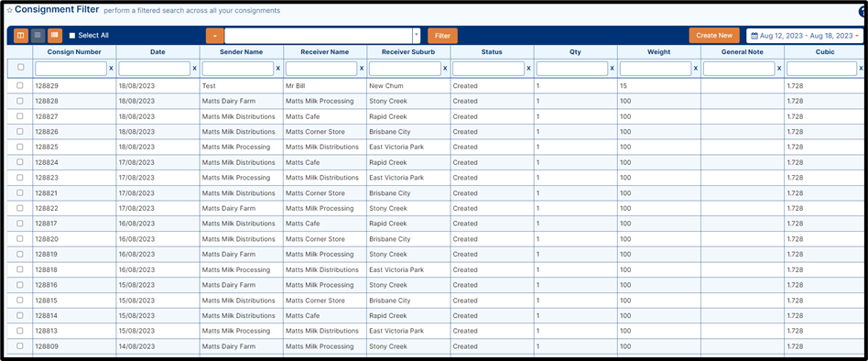Image resolution: width=868 pixels, height=361 pixels.
Task: Check the box for consignment 128828
Action: pyautogui.click(x=20, y=102)
